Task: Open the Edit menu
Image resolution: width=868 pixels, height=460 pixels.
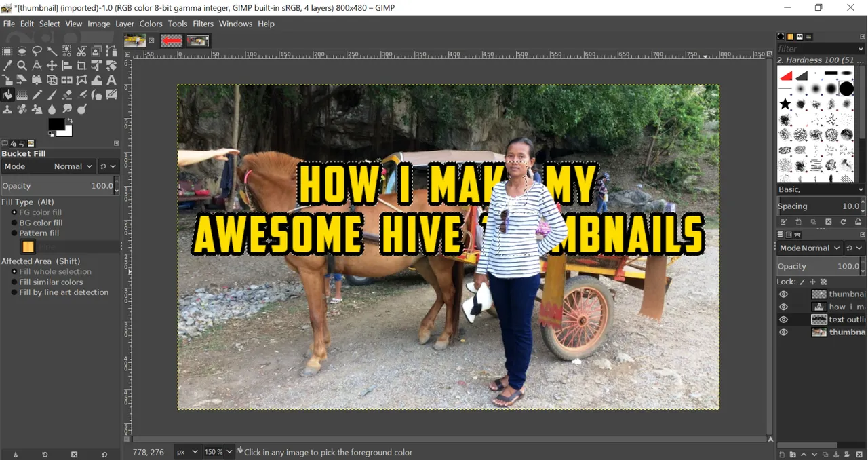Action: tap(27, 24)
